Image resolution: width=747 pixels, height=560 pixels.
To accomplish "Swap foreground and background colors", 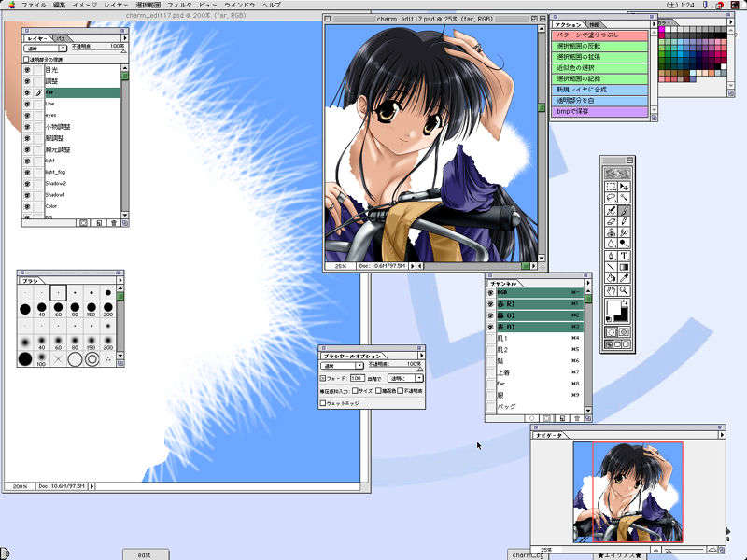I will point(626,302).
